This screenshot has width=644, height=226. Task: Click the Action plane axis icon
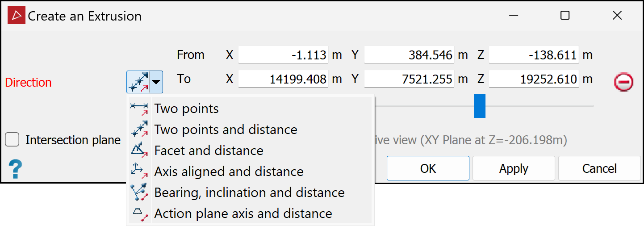tap(139, 213)
